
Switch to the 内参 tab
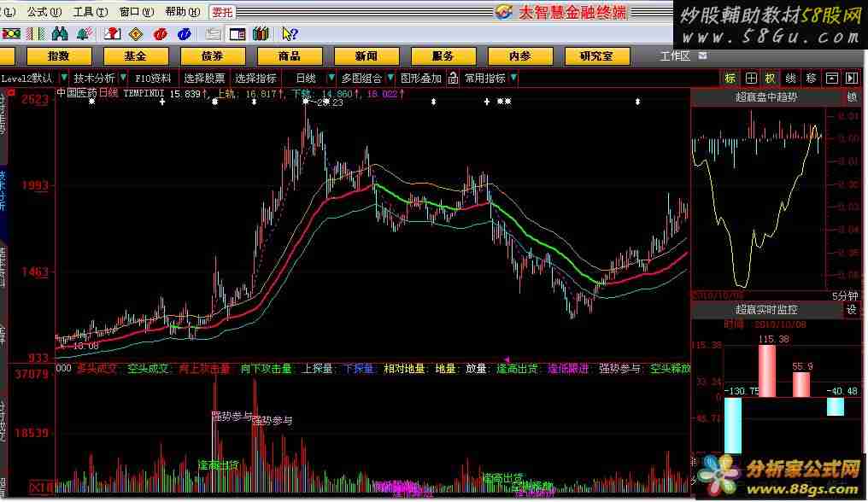pos(520,55)
